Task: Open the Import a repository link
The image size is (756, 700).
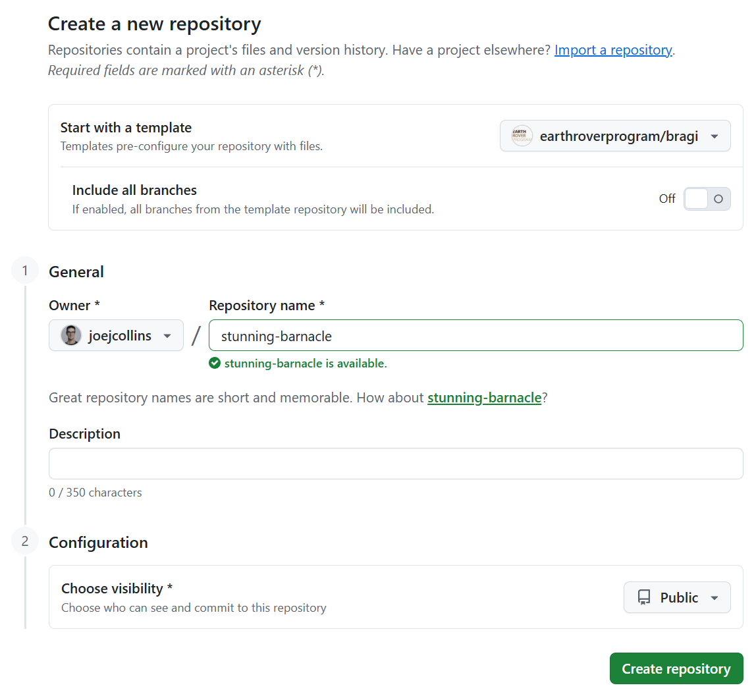Action: [613, 50]
